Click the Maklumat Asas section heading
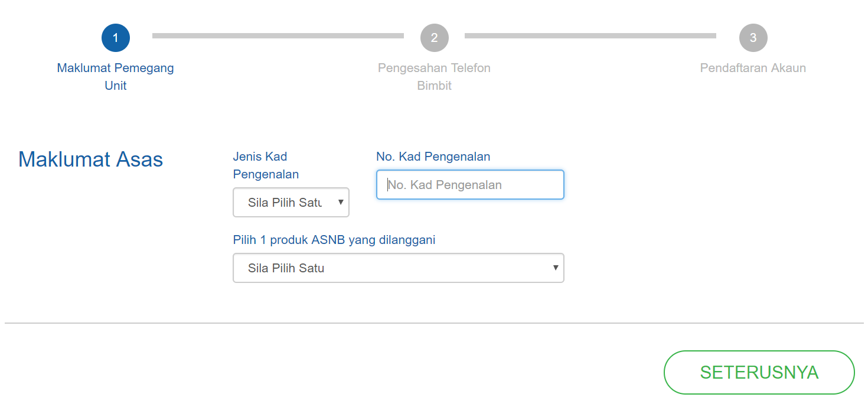The width and height of the screenshot is (868, 407). 90,159
